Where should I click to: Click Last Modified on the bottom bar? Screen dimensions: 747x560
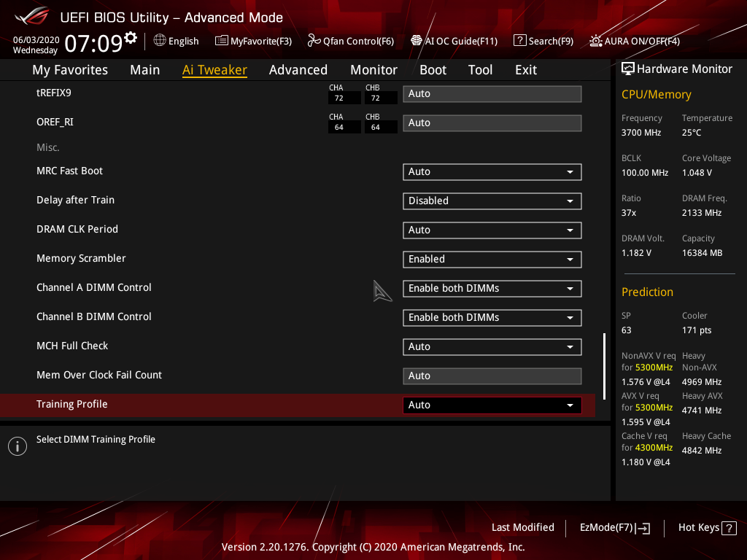(522, 527)
